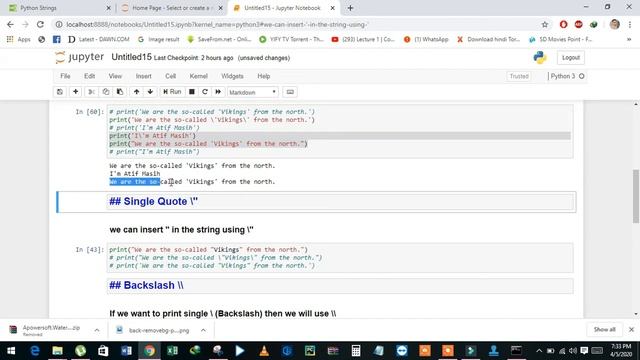Expand options for Apowersoft download item
The height and width of the screenshot is (360, 640).
(x=97, y=330)
